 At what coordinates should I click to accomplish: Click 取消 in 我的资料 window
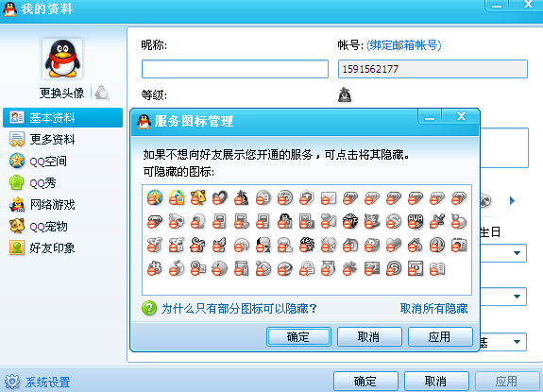[436, 382]
